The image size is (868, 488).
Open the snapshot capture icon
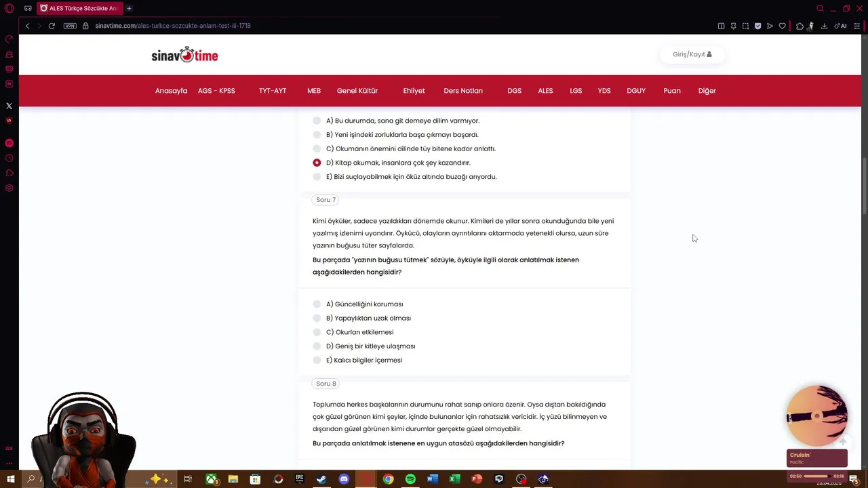(x=745, y=26)
